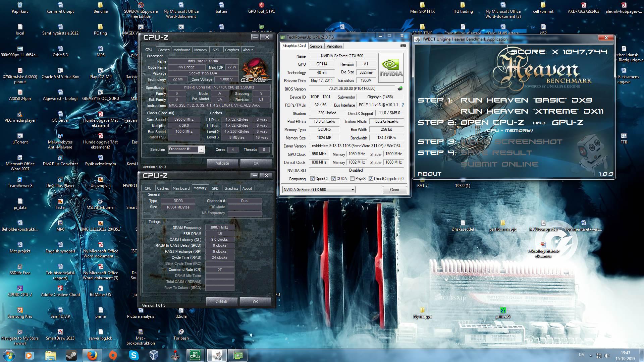This screenshot has width=644, height=362.
Task: Open Adobe Creative Cloud desktop icon
Action: tap(60, 291)
